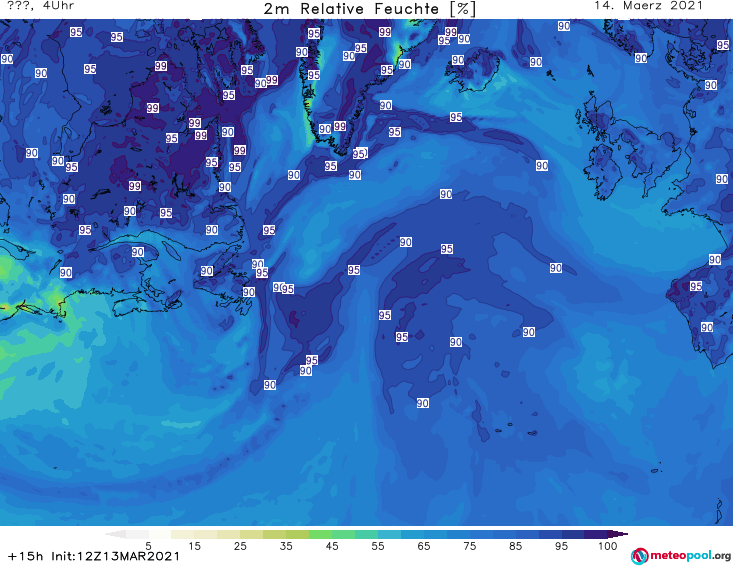Click the '5' tick on the color scale

pos(148,546)
